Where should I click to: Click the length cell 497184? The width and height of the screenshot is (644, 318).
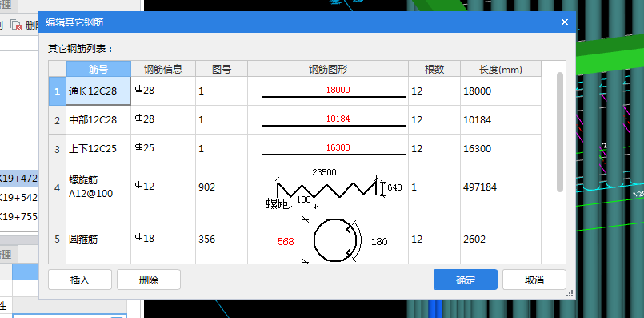tap(501, 187)
